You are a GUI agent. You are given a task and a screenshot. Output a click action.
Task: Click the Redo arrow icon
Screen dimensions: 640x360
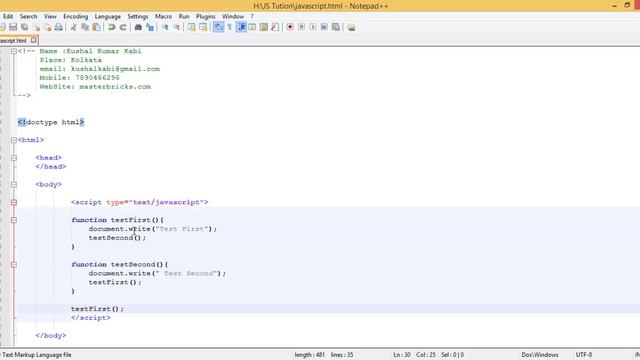click(x=123, y=27)
